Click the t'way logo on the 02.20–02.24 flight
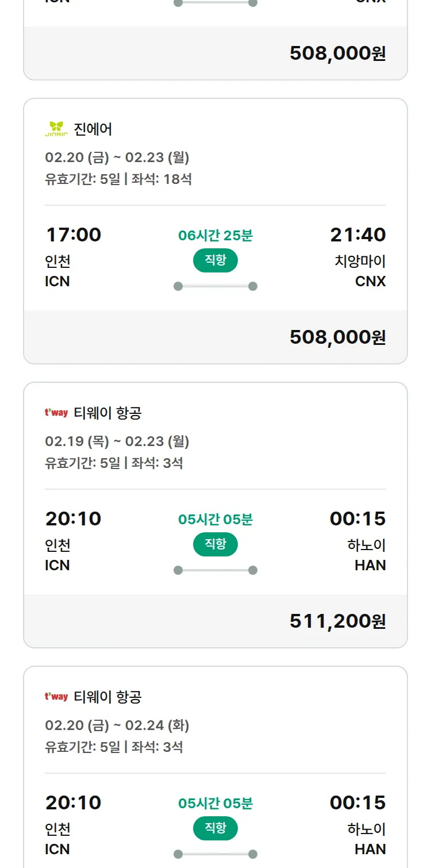This screenshot has width=431, height=868. [x=56, y=697]
